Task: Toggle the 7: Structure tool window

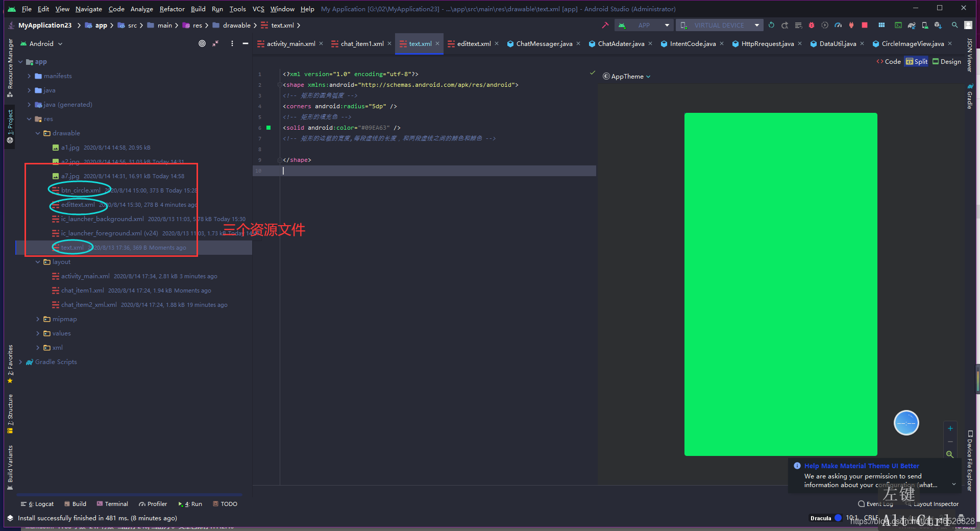Action: pyautogui.click(x=10, y=414)
